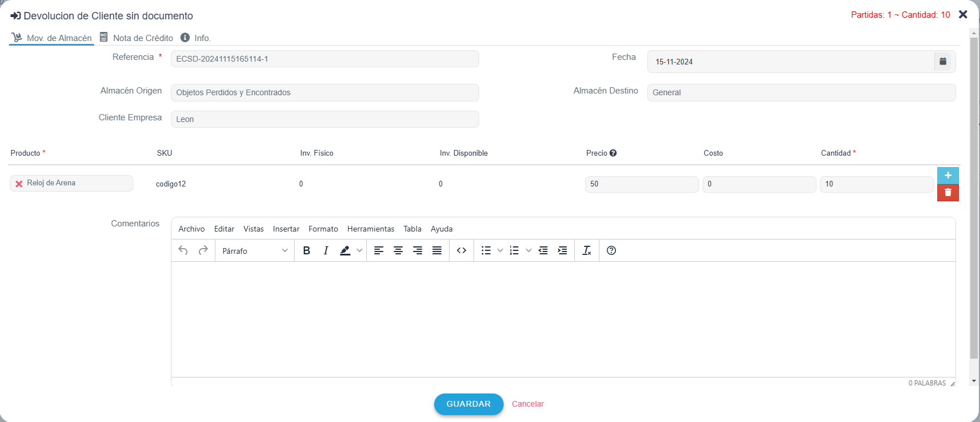This screenshot has height=422, width=980.
Task: Expand bullet list style options
Action: (x=500, y=250)
